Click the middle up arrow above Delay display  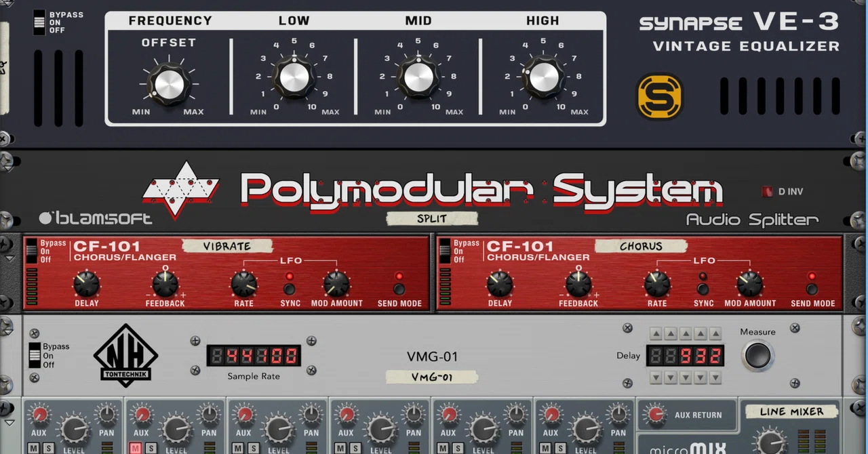[686, 334]
